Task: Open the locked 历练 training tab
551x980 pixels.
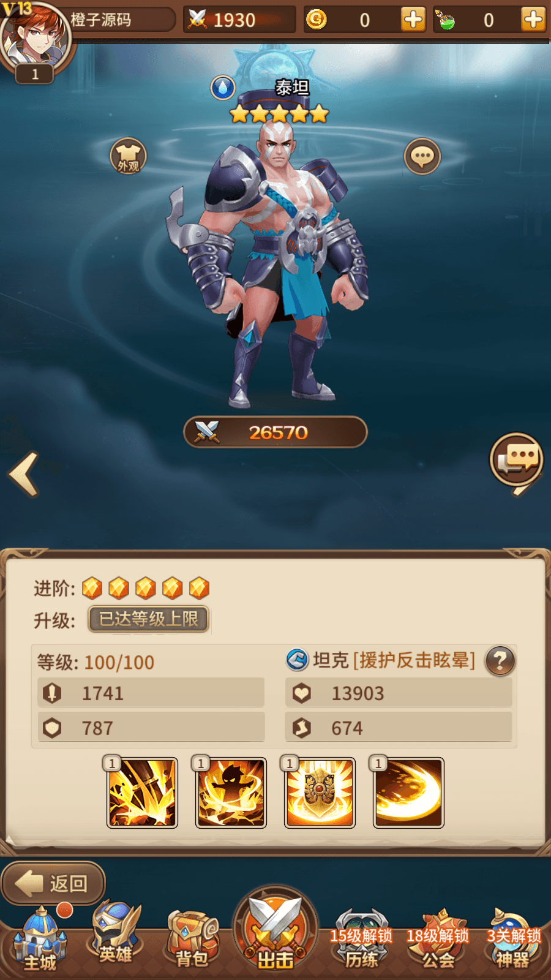Action: pos(361,939)
